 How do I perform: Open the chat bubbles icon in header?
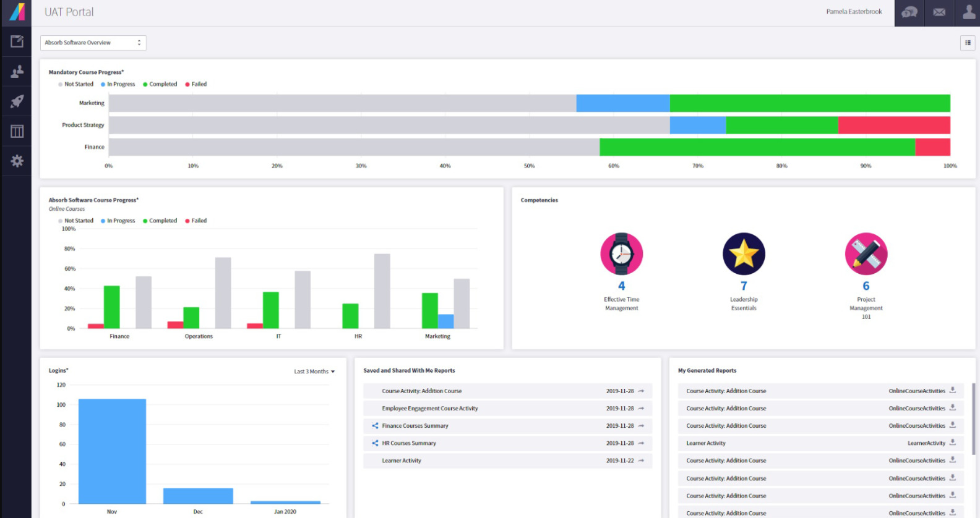[x=909, y=12]
